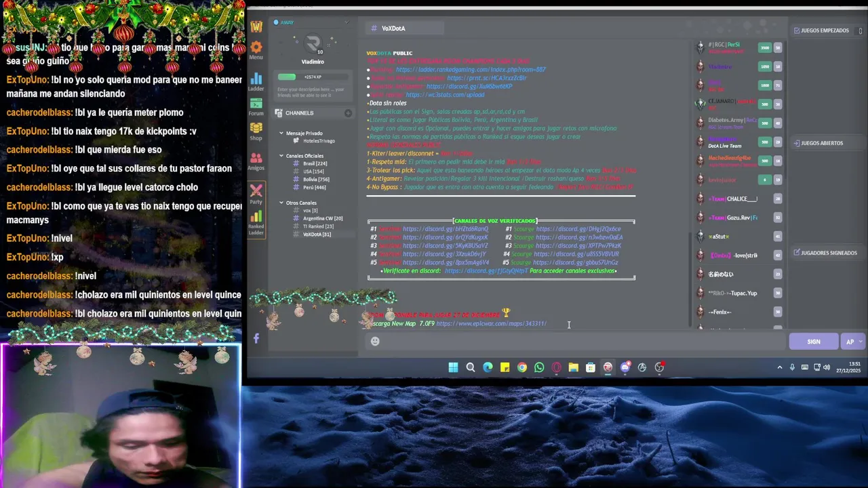Show hidden system tray icons
Viewport: 868px width, 488px height.
[x=779, y=367]
